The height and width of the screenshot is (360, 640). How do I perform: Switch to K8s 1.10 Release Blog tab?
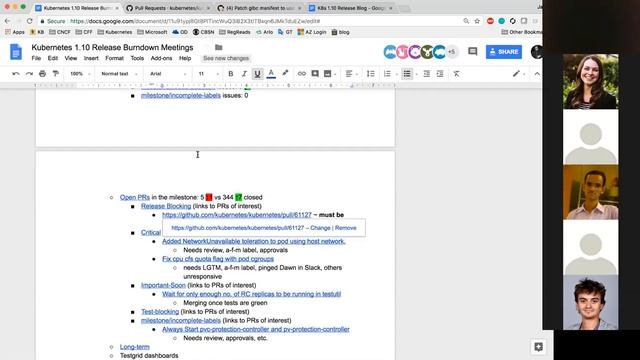pyautogui.click(x=351, y=8)
